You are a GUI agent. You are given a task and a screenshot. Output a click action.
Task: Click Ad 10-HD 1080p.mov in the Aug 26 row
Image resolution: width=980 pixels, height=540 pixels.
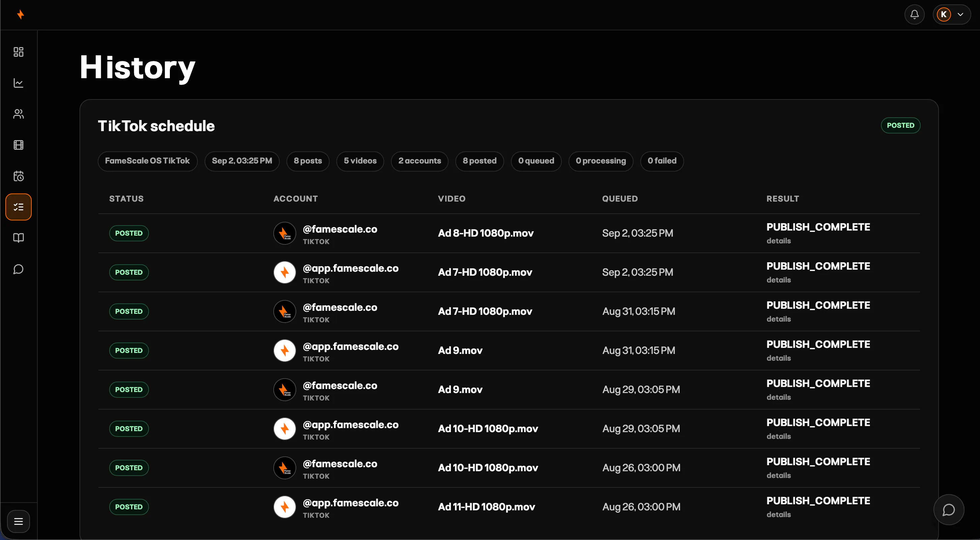click(x=488, y=468)
